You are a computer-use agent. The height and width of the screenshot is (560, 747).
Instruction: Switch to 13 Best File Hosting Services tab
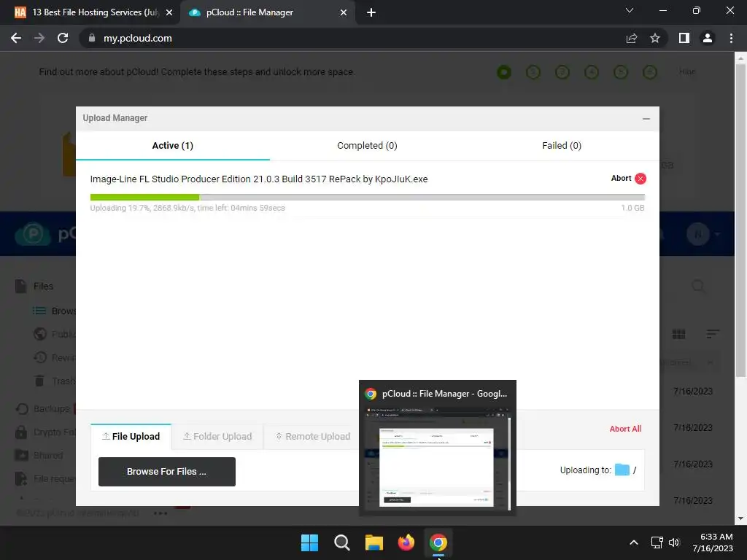pyautogui.click(x=90, y=12)
